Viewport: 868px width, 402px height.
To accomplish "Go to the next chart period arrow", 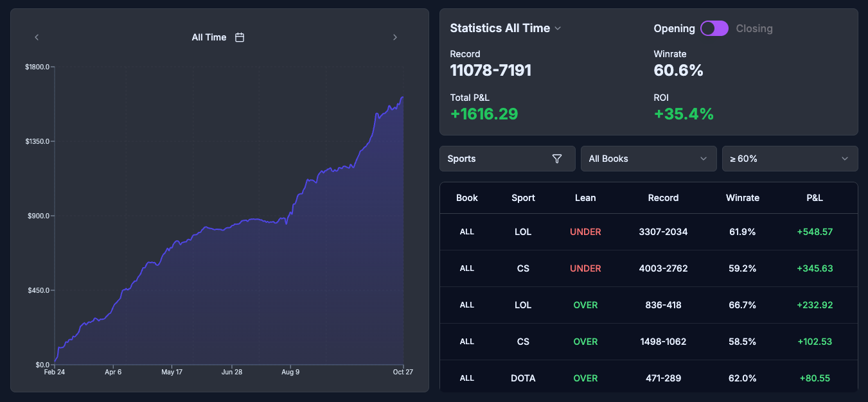I will (395, 37).
